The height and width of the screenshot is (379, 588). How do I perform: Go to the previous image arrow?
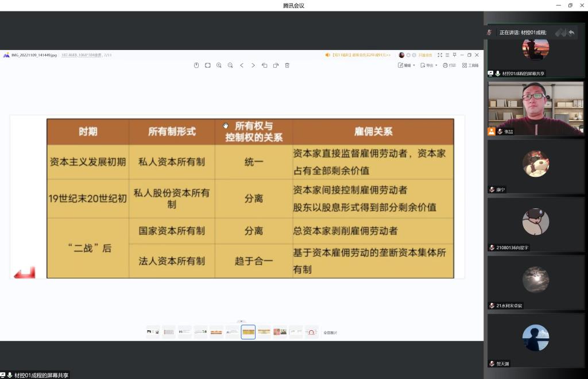click(x=242, y=65)
